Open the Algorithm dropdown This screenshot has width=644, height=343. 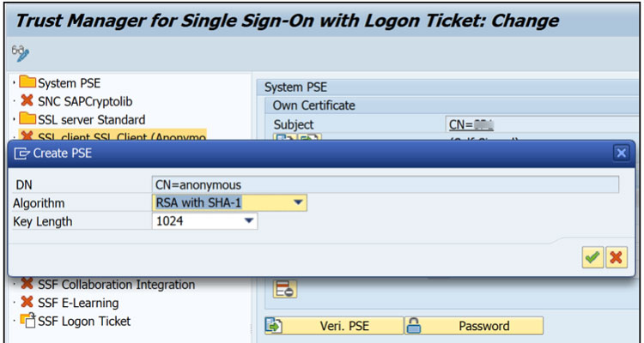tap(298, 202)
